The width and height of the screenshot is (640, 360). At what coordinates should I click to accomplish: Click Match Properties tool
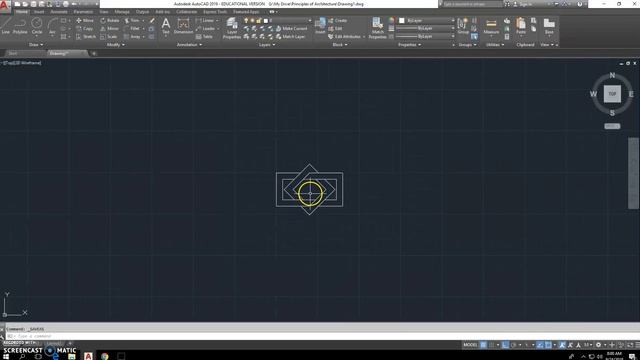(x=378, y=28)
